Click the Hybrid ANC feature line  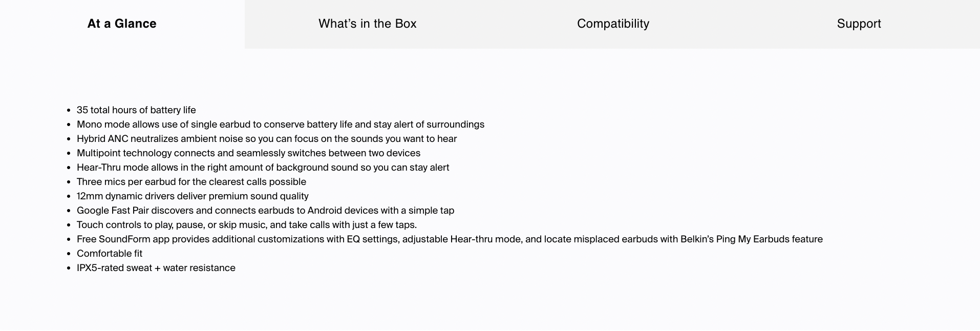pos(267,139)
